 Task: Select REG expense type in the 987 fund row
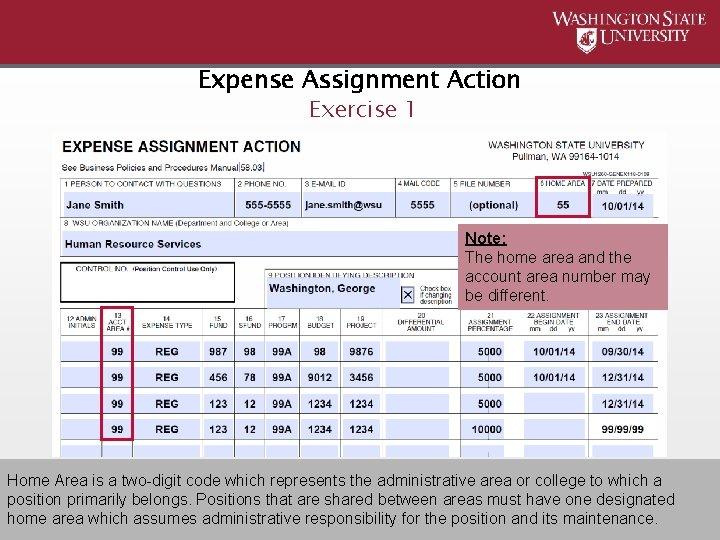(167, 351)
